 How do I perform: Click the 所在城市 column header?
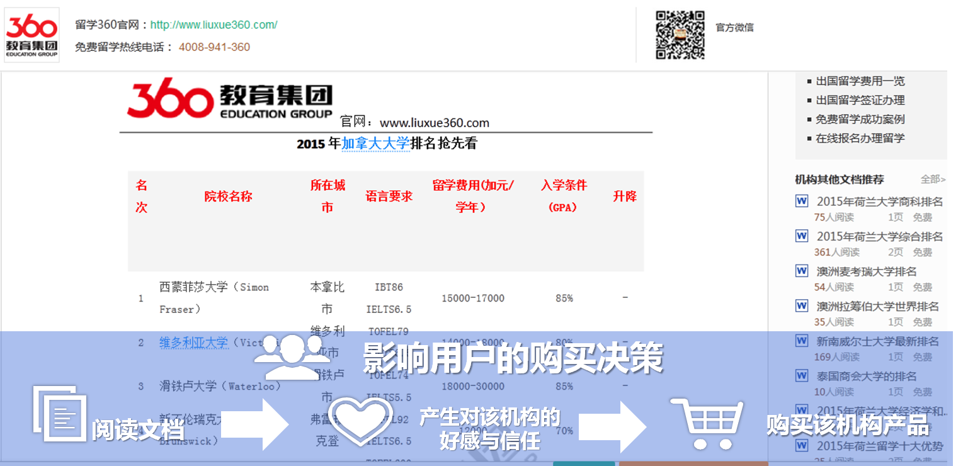[x=328, y=196]
